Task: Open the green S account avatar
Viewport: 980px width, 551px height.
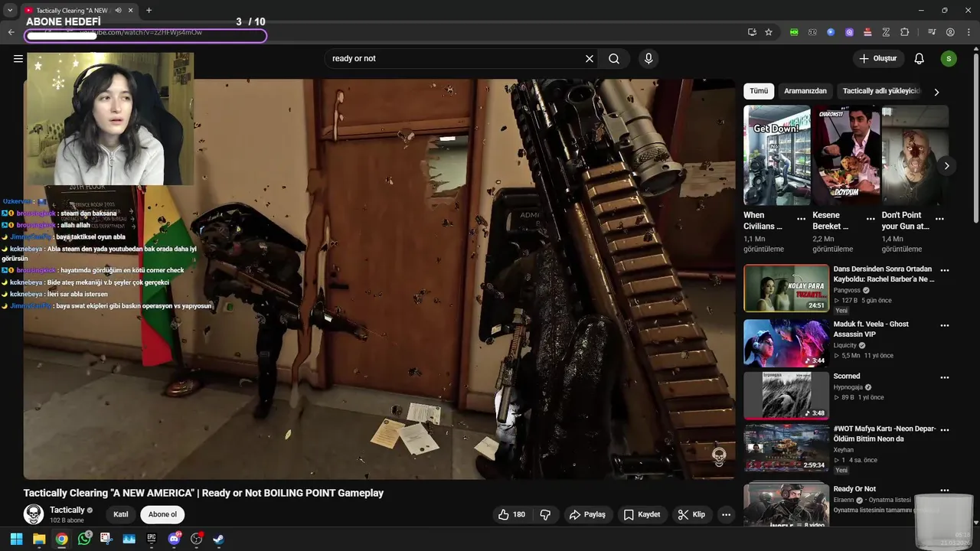Action: pyautogui.click(x=949, y=58)
